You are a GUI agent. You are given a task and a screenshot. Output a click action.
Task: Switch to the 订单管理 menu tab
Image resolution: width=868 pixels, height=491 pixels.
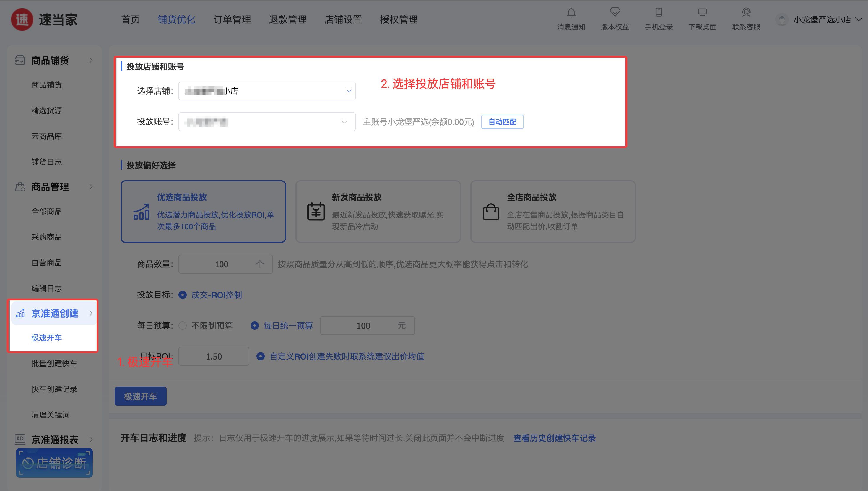pos(232,19)
